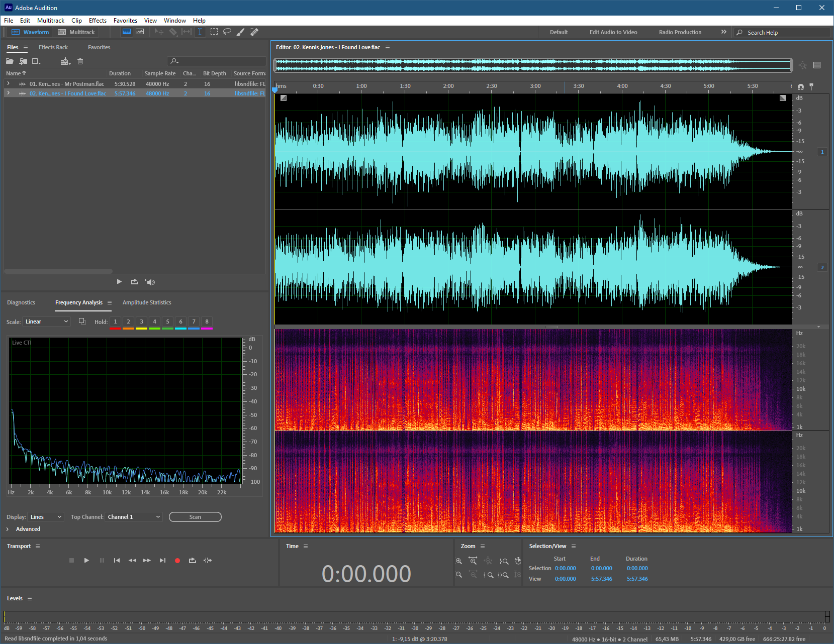Screen dimensions: 834x644
Task: Switch to Multitrack view
Action: pos(76,32)
